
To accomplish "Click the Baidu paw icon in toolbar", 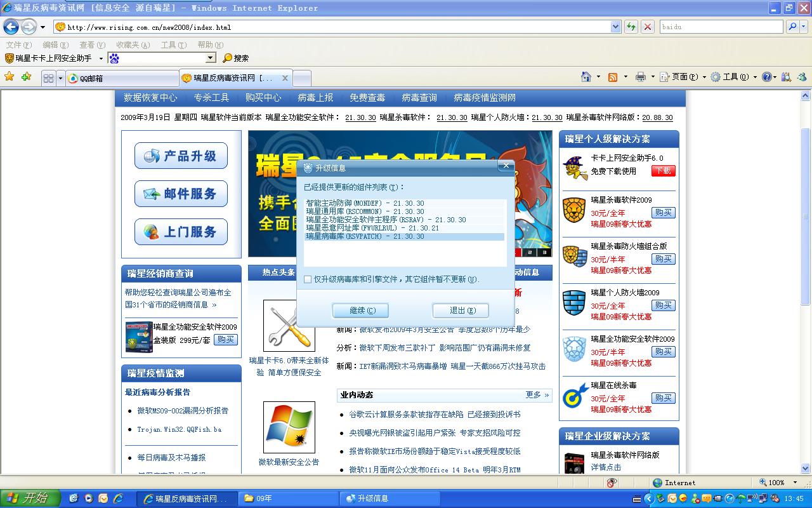I will (x=114, y=58).
